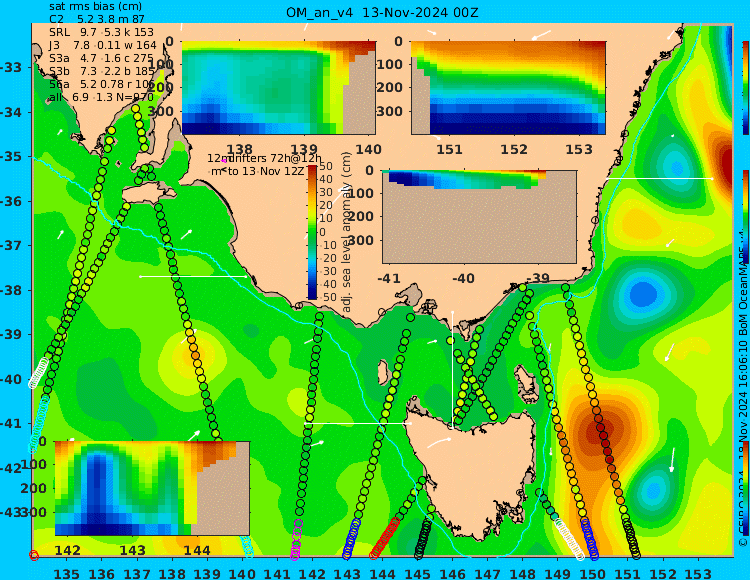Click the "adj. sea level anomaly (cm)" label

[x=347, y=232]
